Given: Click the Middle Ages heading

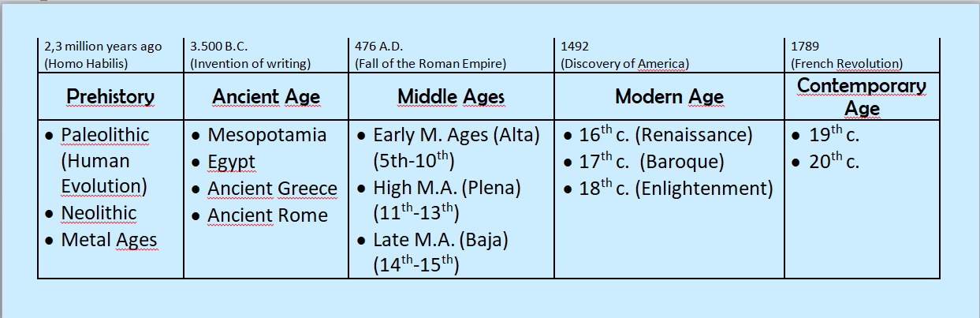Looking at the screenshot, I should pos(451,96).
